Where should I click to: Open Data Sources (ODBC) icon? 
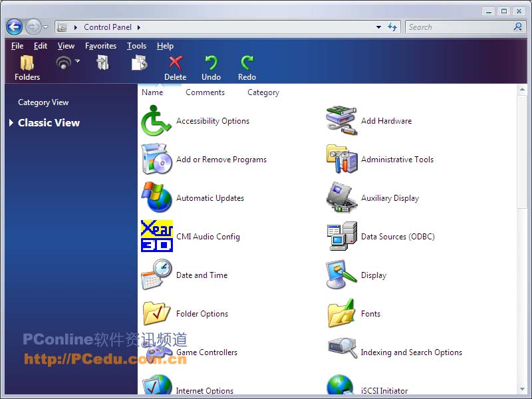(342, 236)
